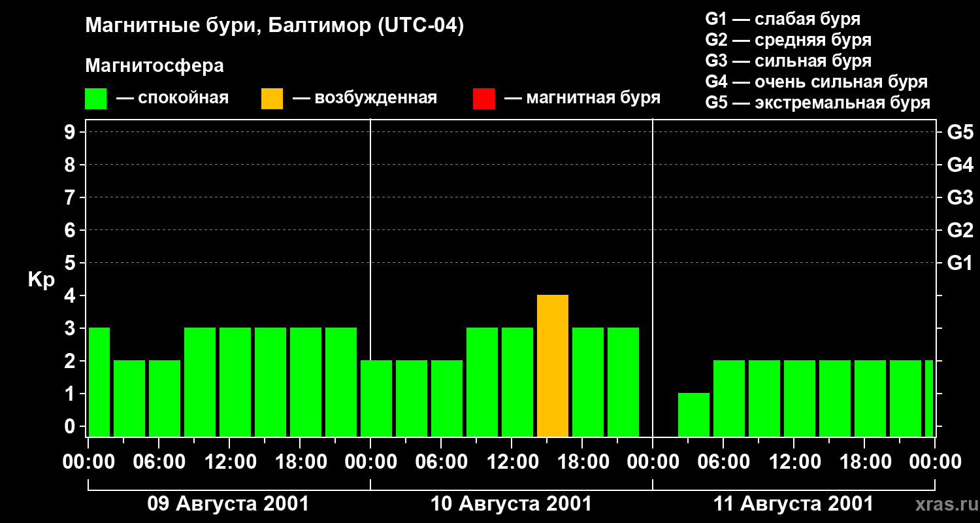Image resolution: width=980 pixels, height=523 pixels.
Task: Click the "— возбужденная" legend label
Action: pos(365,99)
